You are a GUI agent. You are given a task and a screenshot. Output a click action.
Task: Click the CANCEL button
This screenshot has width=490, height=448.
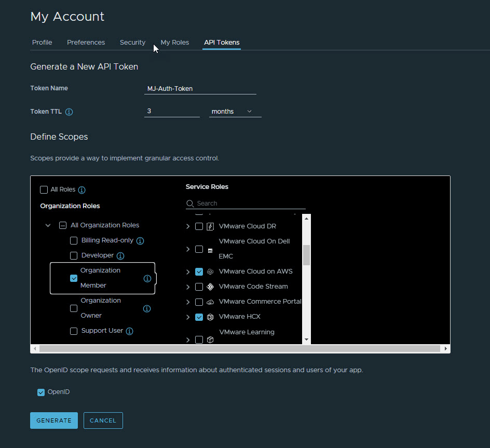coord(103,420)
